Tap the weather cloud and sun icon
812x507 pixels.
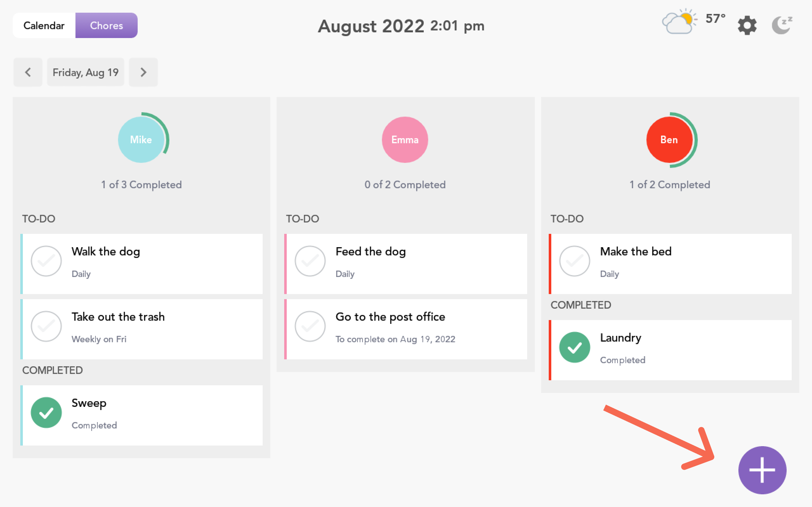point(679,22)
